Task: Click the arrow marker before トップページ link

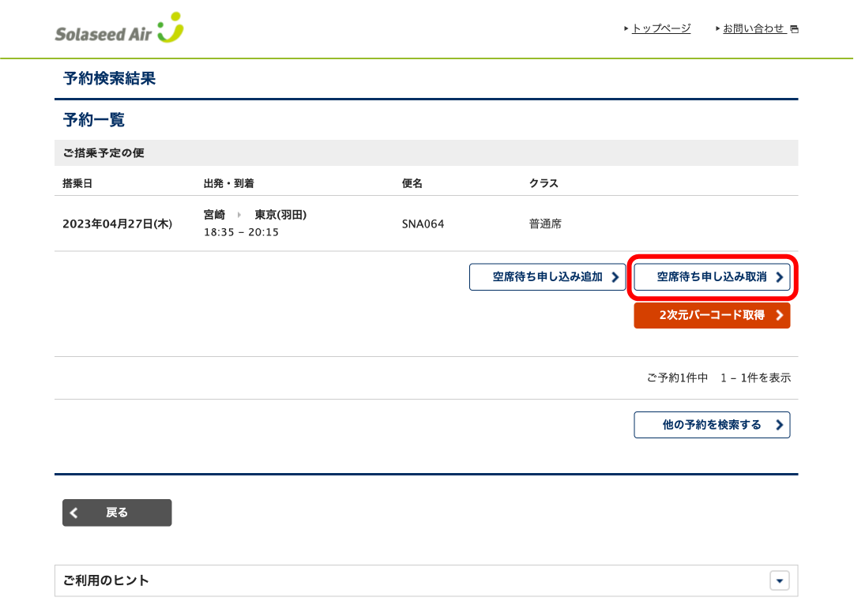Action: pyautogui.click(x=625, y=28)
